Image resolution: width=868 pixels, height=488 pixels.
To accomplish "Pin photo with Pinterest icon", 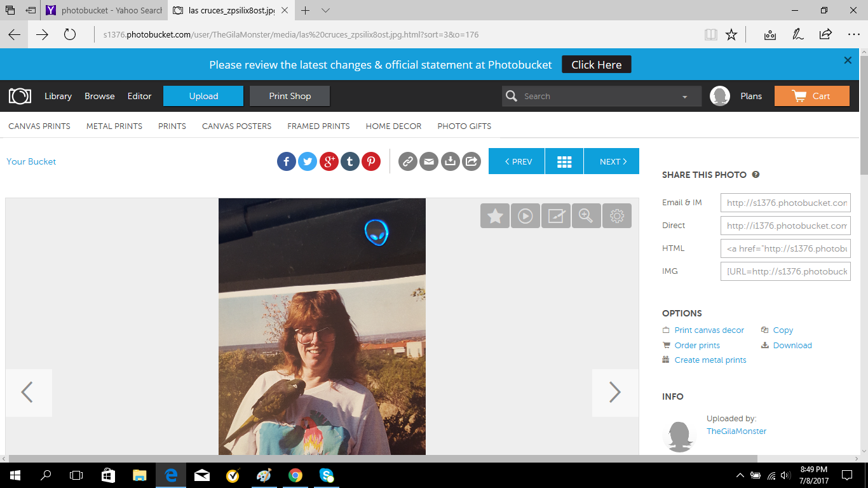I will pyautogui.click(x=371, y=161).
